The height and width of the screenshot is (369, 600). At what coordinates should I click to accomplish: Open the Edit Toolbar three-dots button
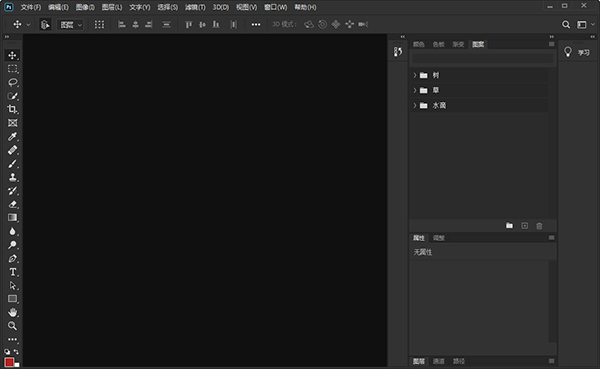12,339
